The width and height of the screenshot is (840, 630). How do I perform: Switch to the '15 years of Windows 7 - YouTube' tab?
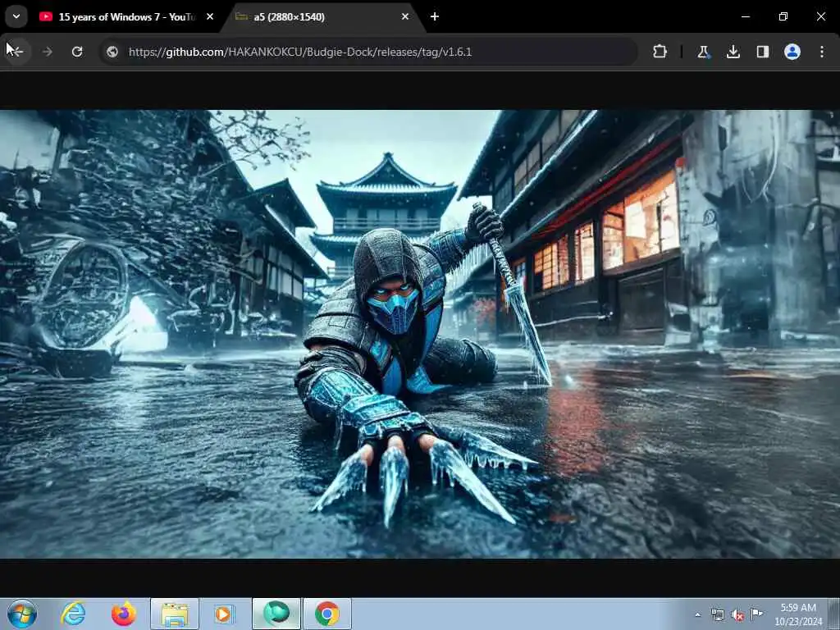point(127,17)
